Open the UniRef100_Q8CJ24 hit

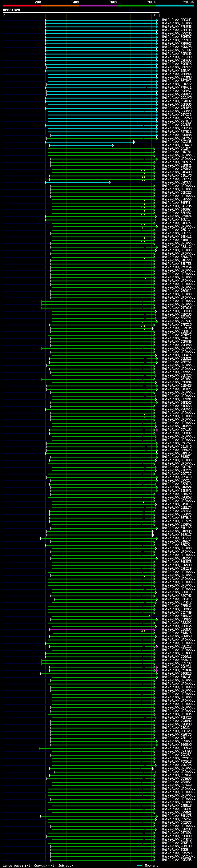[x=177, y=728]
